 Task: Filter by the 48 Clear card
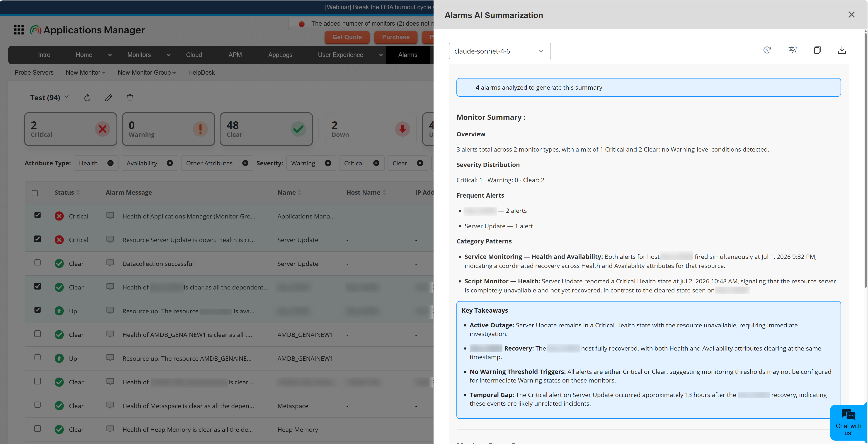pyautogui.click(x=266, y=129)
